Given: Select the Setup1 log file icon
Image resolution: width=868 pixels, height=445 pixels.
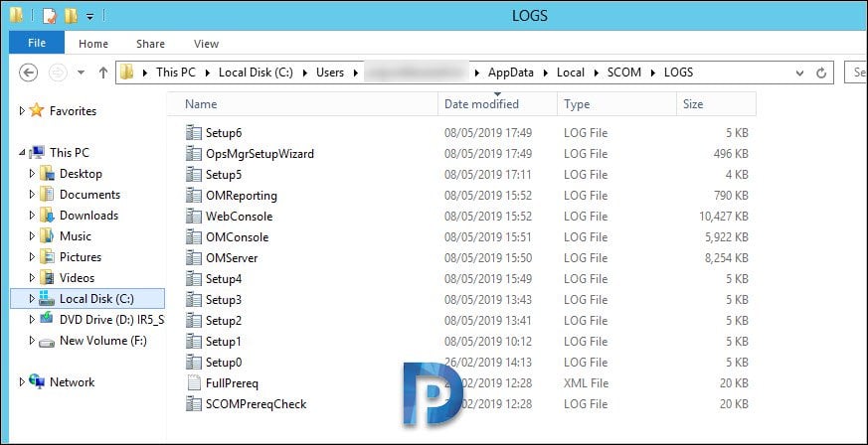Looking at the screenshot, I should [193, 342].
